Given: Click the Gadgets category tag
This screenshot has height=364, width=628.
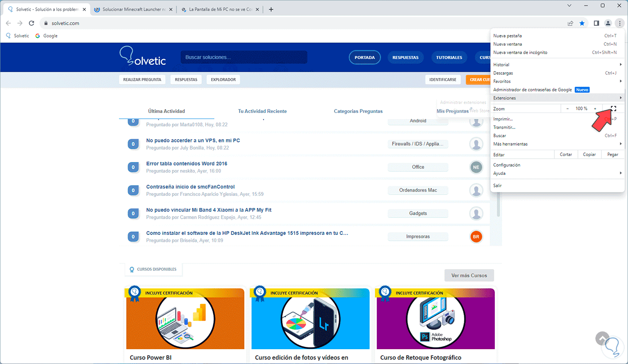Looking at the screenshot, I should pyautogui.click(x=418, y=213).
